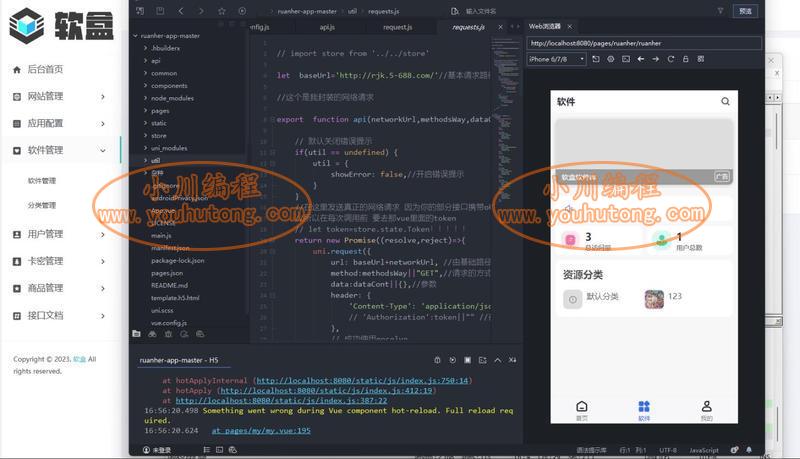
Task: Select the ruanher-app-master - H5 console tab
Action: pyautogui.click(x=179, y=360)
